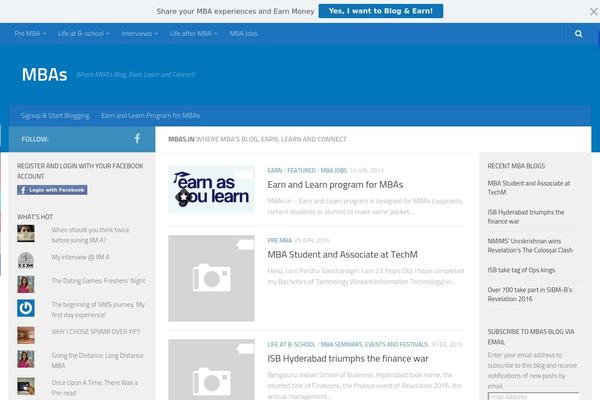Select the FEATURED category tag

(301, 170)
